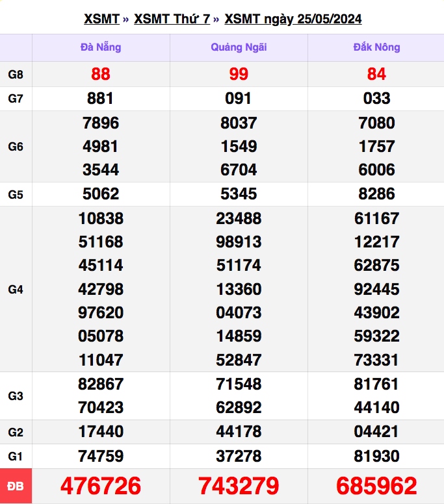
Task: Click the G3 row label
Action: tap(16, 396)
